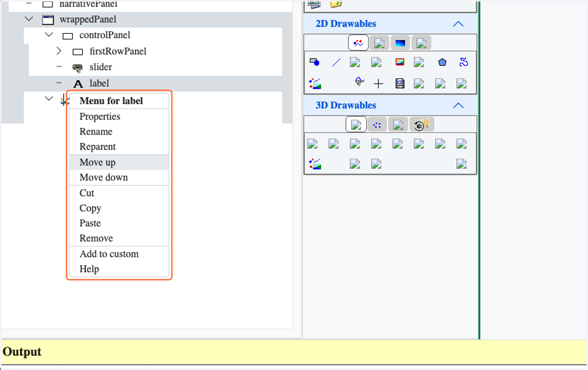Click the custom elements icon in 3D Drawables

[x=315, y=164]
